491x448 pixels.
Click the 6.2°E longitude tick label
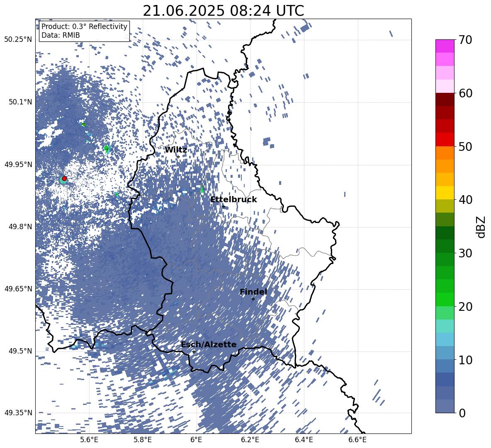(x=250, y=440)
